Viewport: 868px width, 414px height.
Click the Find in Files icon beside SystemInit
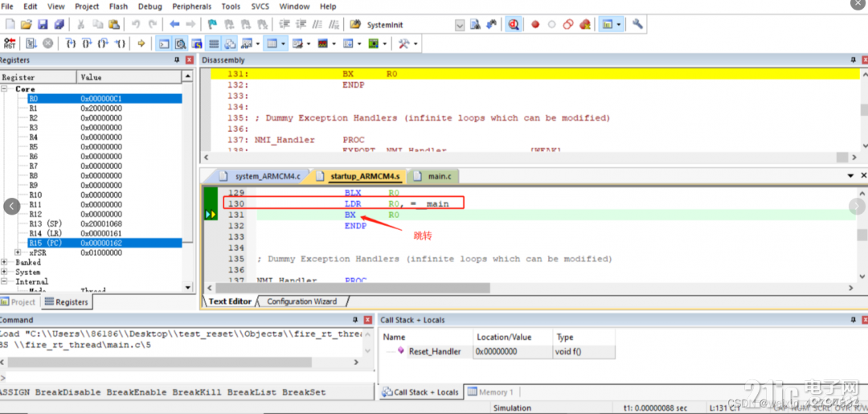[x=357, y=24]
